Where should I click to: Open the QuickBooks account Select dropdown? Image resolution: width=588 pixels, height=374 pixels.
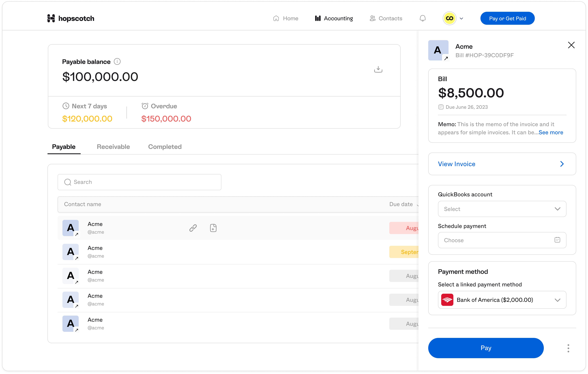pos(502,209)
